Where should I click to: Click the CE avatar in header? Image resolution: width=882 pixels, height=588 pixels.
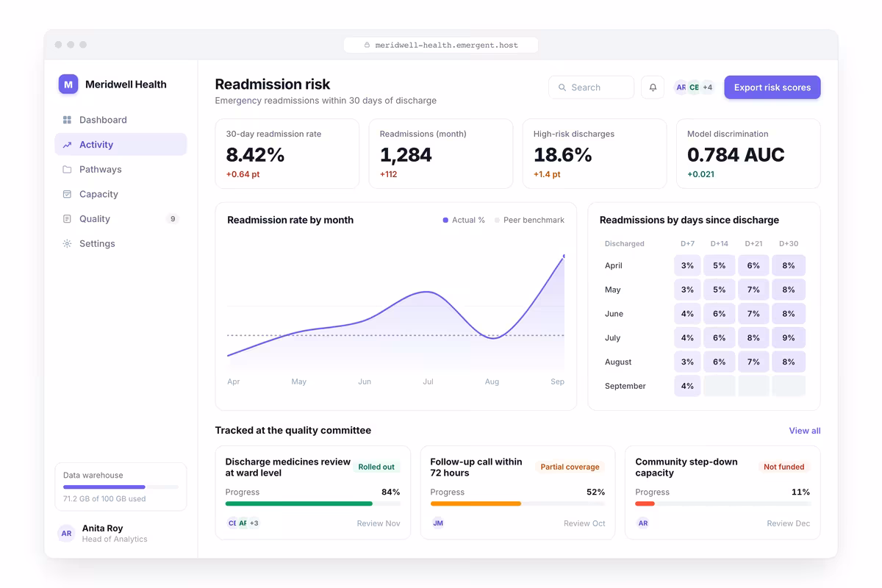[694, 87]
